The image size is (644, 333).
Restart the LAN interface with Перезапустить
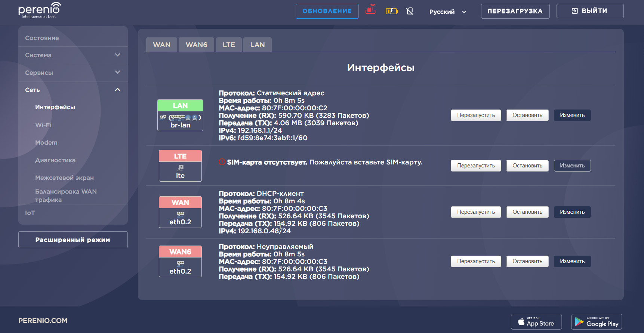coord(476,115)
